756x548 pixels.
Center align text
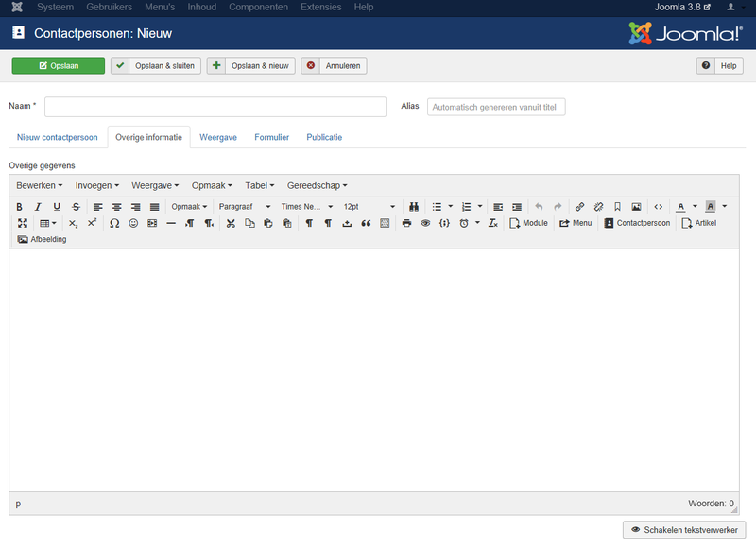(x=116, y=207)
